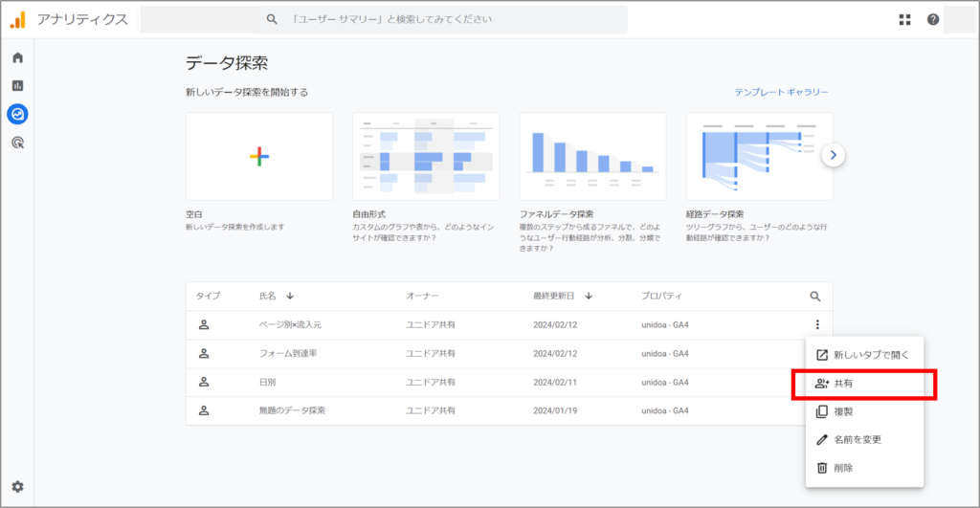Click ユニドア共有 owner in フォーム到達率 row

coord(431,354)
